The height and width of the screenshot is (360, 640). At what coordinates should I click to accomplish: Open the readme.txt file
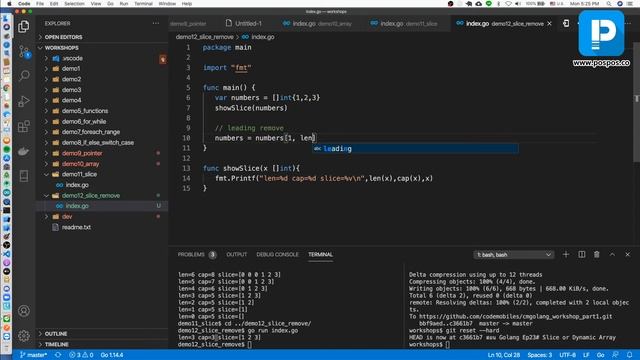[76, 227]
